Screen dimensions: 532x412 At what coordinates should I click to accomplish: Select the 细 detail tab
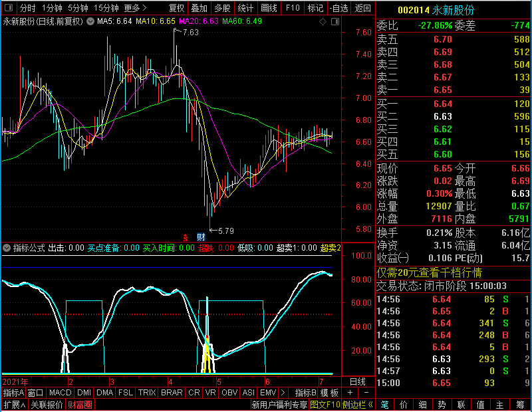click(422, 405)
